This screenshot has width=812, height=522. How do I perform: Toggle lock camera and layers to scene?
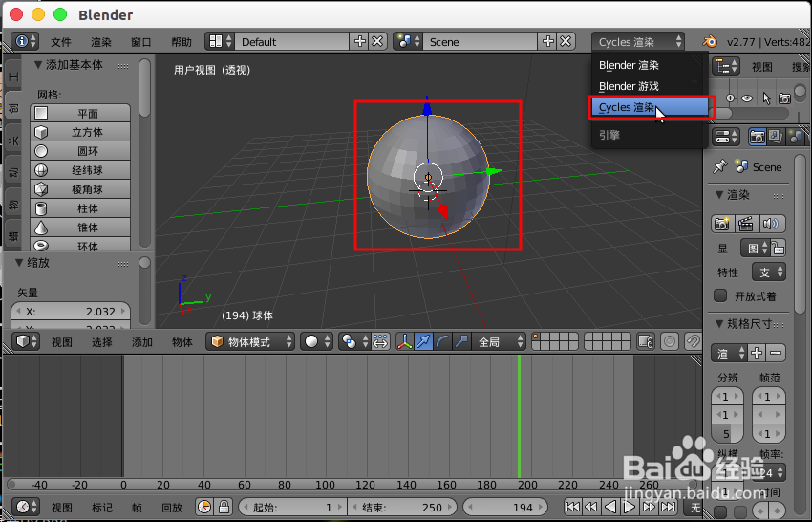coord(646,341)
